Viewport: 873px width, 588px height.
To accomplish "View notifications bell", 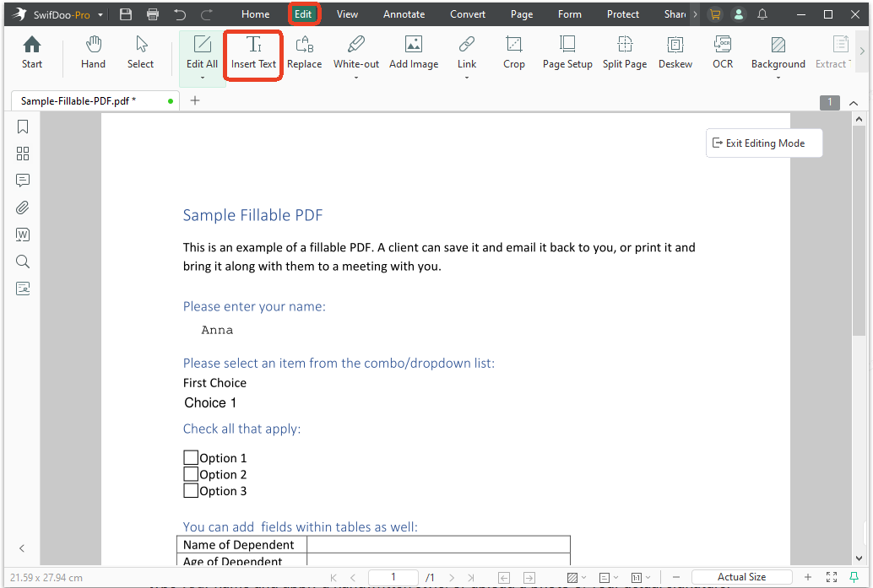I will click(762, 14).
